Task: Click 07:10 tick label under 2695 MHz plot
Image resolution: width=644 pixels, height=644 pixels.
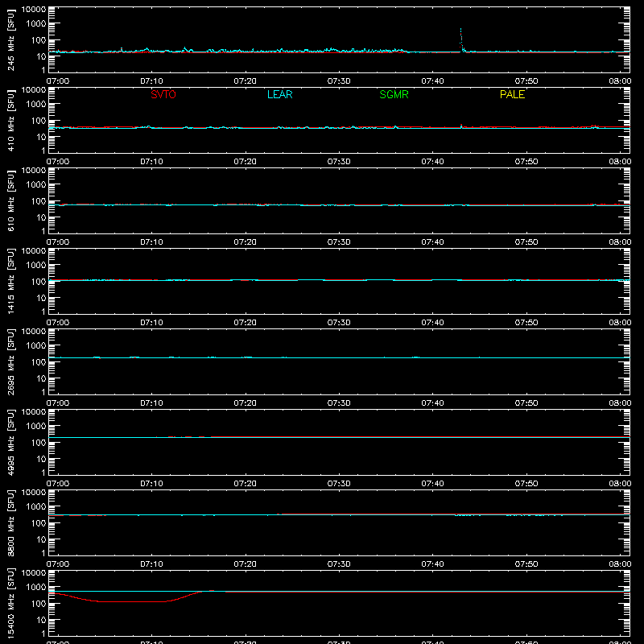Action: click(151, 403)
